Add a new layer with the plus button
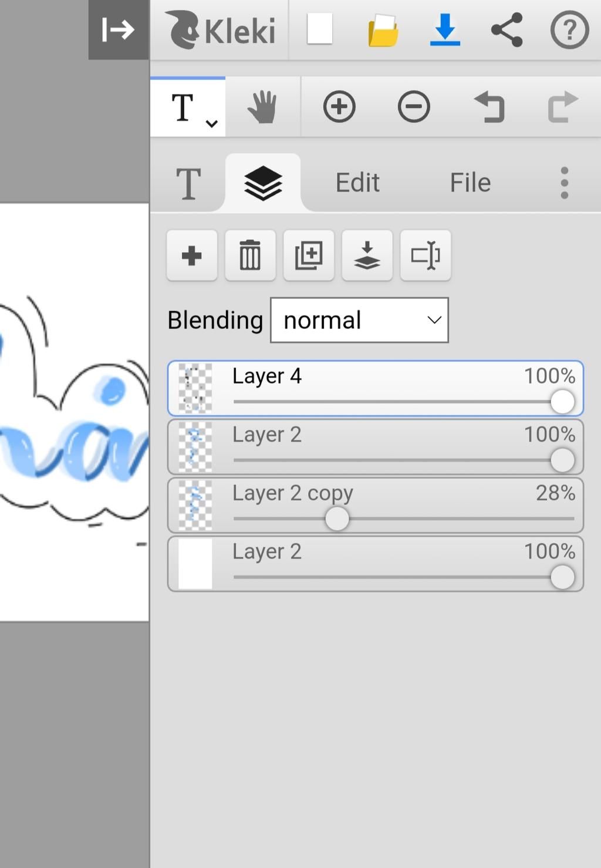This screenshot has height=868, width=601. coord(192,255)
